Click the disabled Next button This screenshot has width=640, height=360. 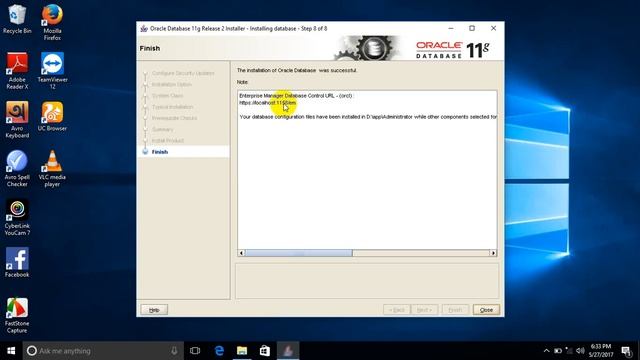click(x=424, y=310)
